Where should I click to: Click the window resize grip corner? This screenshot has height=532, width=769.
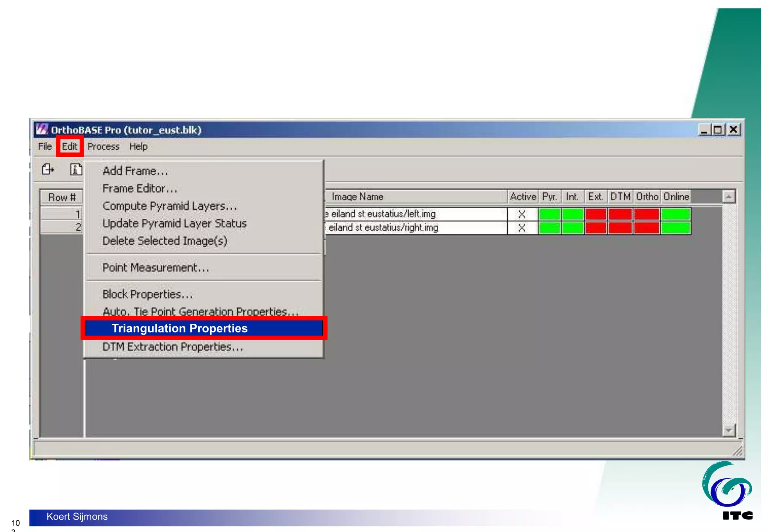(x=738, y=451)
